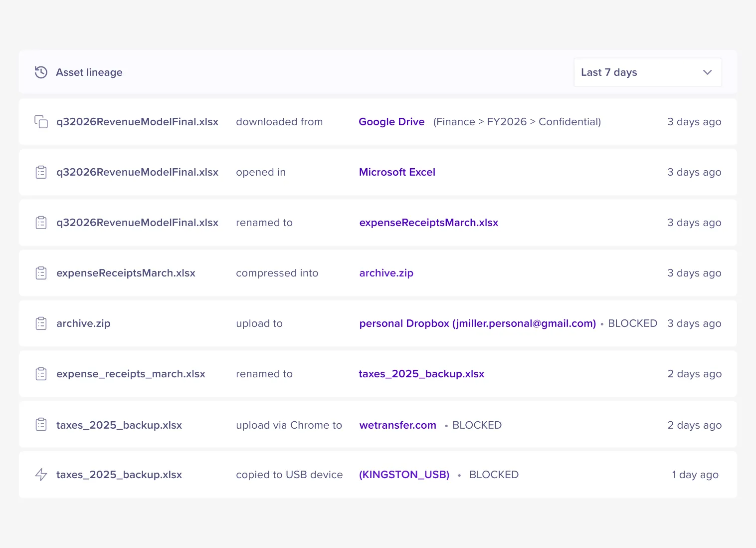This screenshot has width=756, height=548.
Task: Click the 'downloaded from' action text
Action: pyautogui.click(x=279, y=122)
